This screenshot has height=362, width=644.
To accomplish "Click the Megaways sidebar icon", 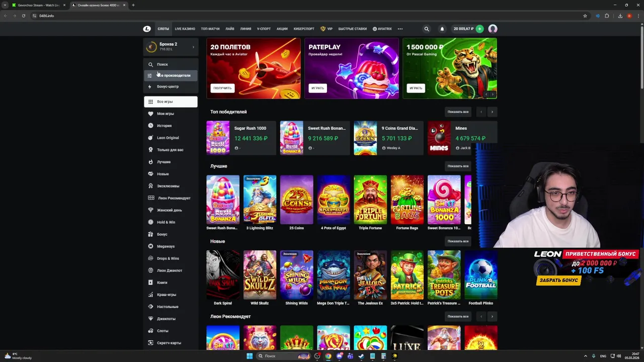I will pyautogui.click(x=150, y=246).
